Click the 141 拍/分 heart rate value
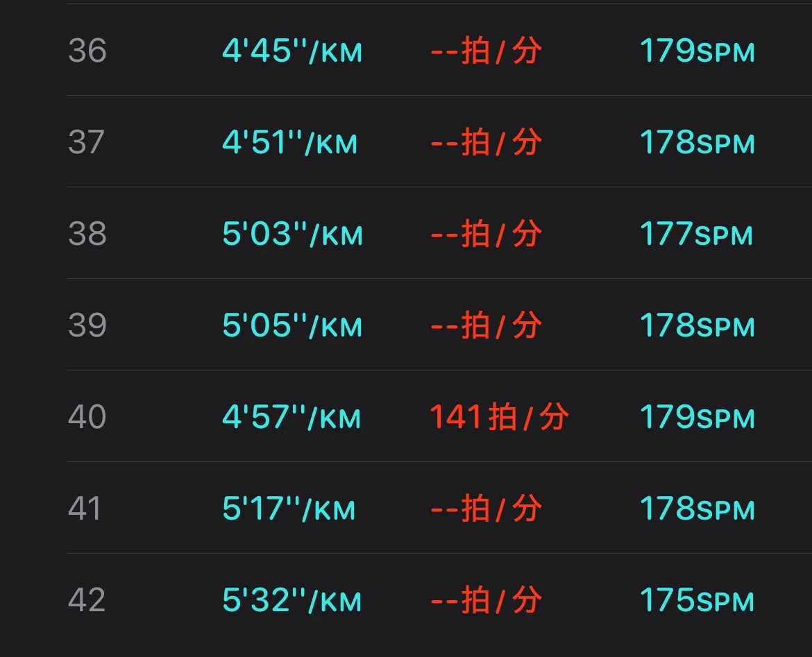 [500, 417]
